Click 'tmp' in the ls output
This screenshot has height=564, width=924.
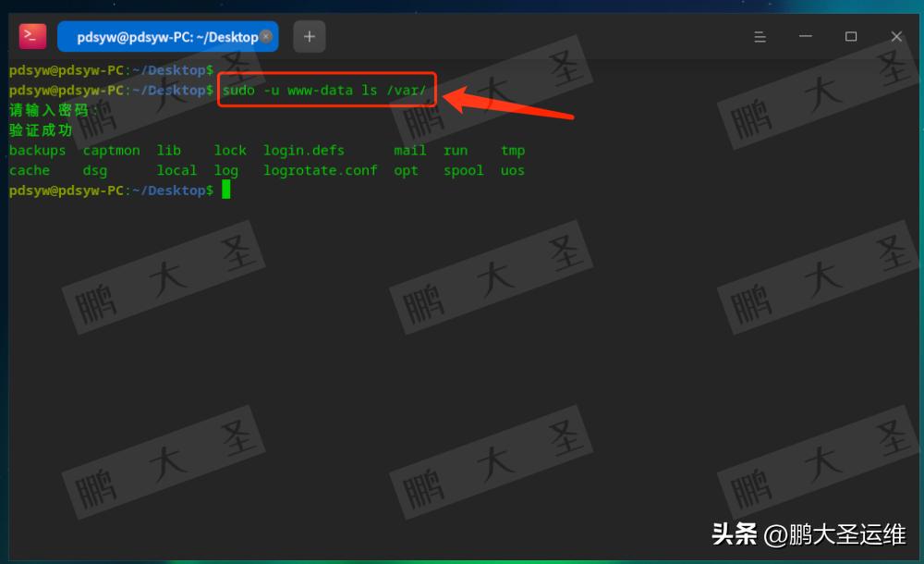coord(513,151)
